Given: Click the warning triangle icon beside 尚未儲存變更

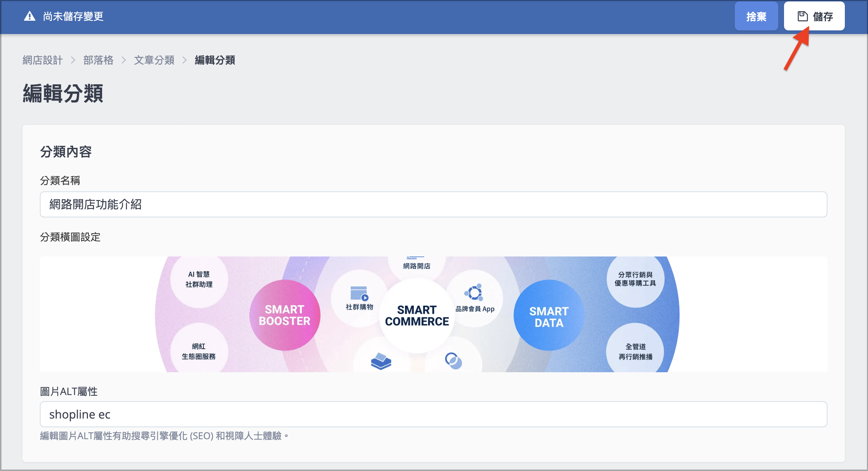Looking at the screenshot, I should tap(29, 16).
